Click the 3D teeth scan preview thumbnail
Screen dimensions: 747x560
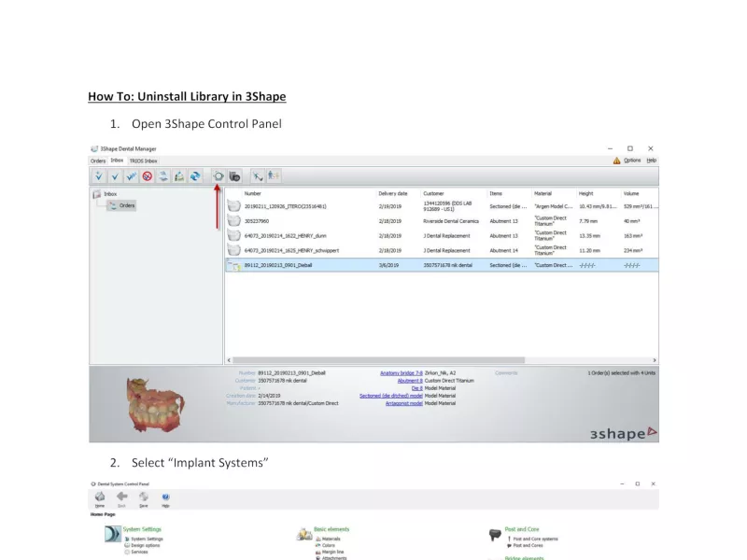click(x=155, y=405)
